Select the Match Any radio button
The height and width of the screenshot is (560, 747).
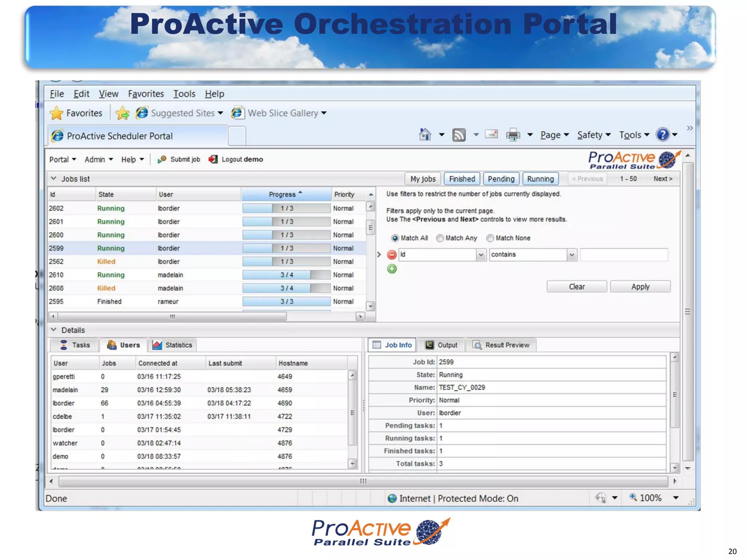[x=440, y=238]
